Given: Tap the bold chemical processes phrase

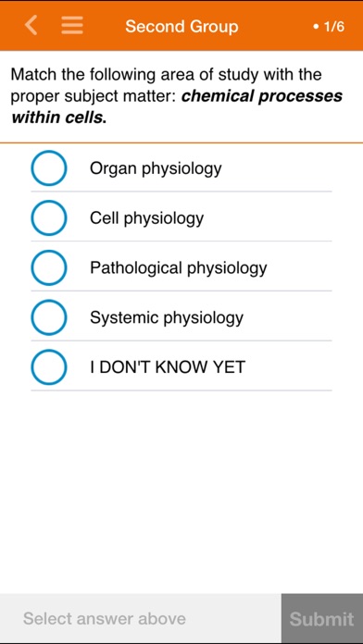Looking at the screenshot, I should point(262,96).
